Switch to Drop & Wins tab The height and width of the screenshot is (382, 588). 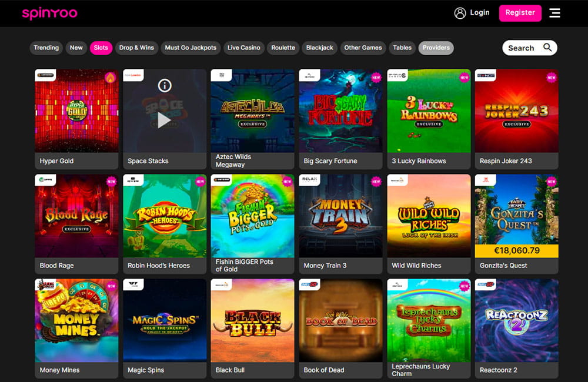(136, 48)
